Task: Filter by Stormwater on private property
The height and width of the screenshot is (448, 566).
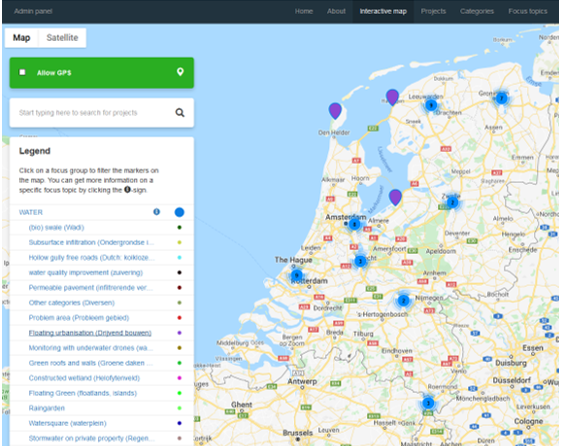Action: click(91, 439)
